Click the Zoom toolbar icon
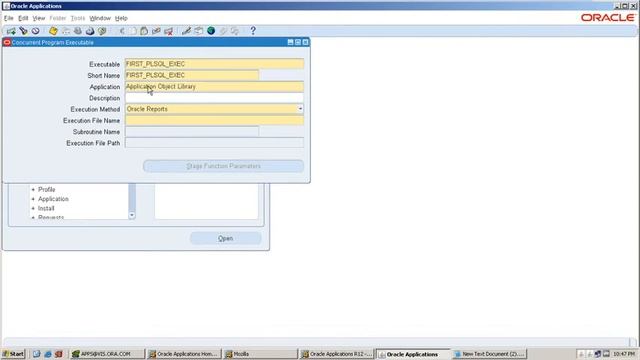The image size is (640, 360). (x=199, y=31)
